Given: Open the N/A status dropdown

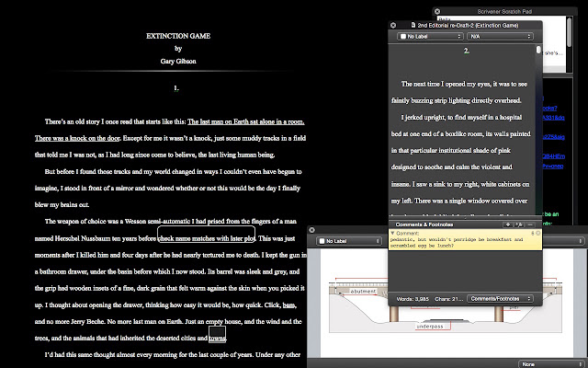Looking at the screenshot, I should click(x=500, y=37).
